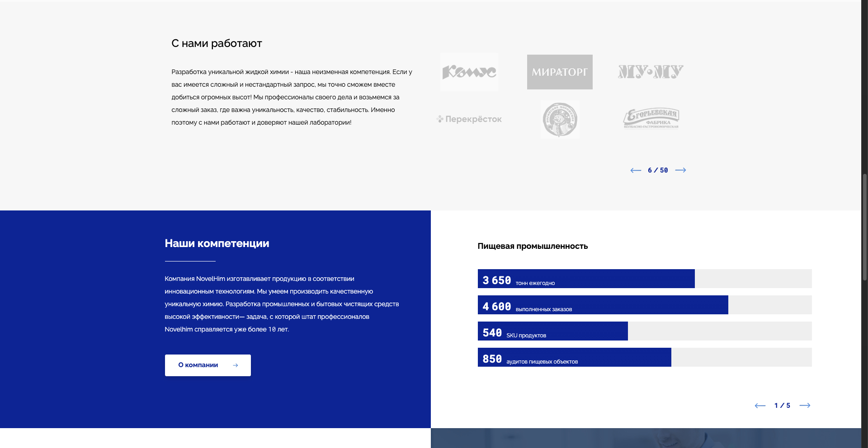Go to next client logos slide
Screen dimensions: 868x448
(680, 170)
